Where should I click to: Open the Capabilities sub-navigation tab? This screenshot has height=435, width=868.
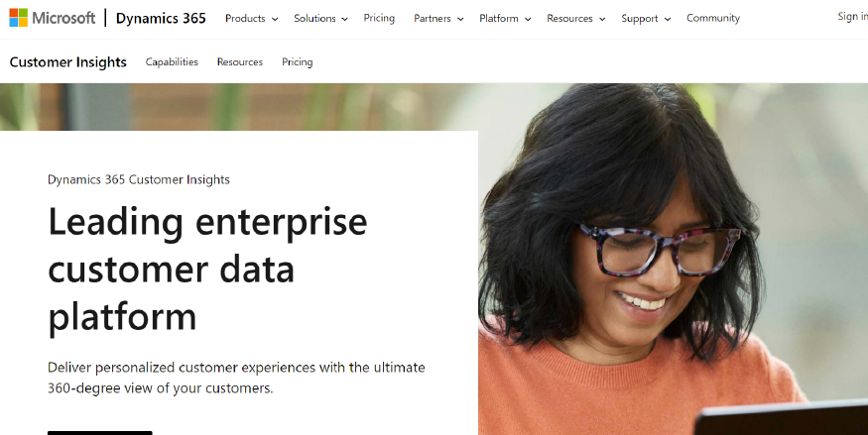coord(172,61)
